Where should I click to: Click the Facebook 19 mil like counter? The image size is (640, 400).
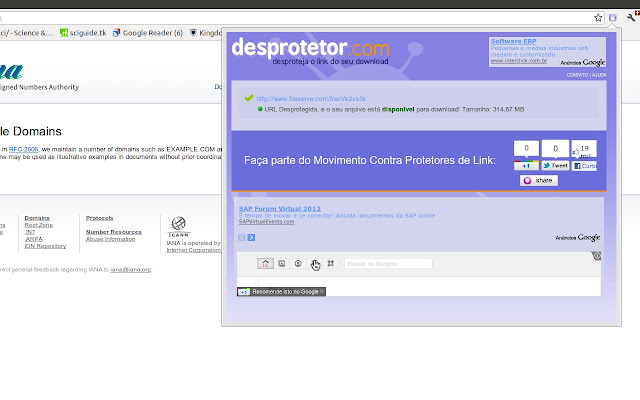click(584, 149)
